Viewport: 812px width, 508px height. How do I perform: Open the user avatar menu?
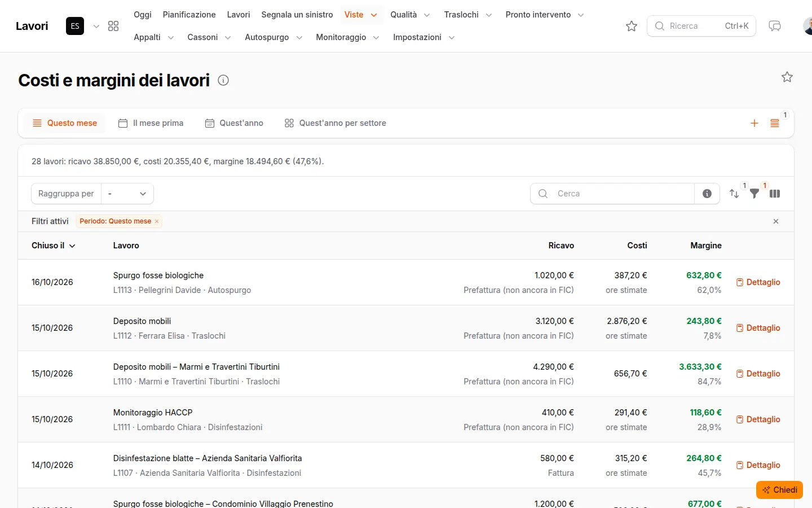pyautogui.click(x=807, y=26)
